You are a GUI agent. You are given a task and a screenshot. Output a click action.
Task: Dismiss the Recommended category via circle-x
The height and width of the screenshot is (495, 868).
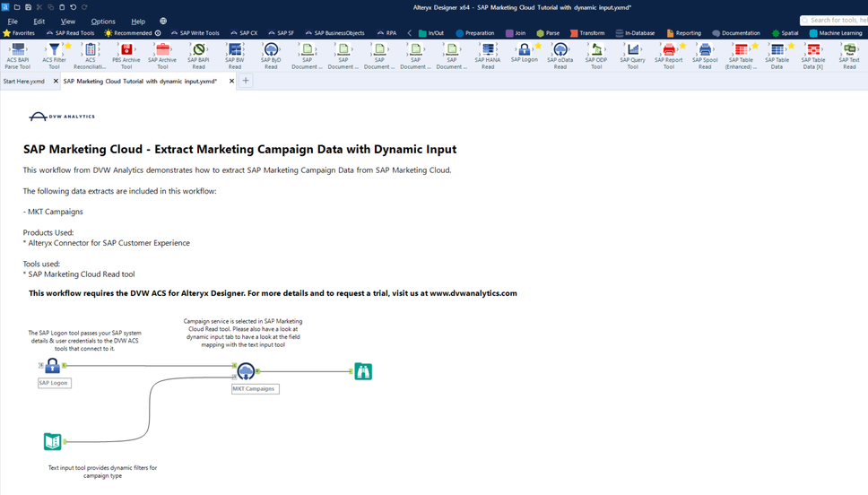click(158, 33)
